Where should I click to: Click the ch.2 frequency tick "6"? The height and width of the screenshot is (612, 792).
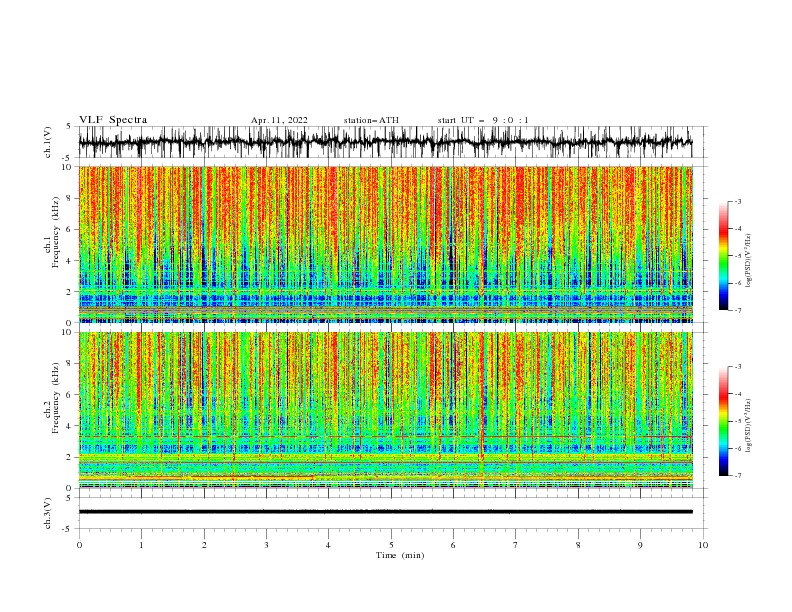70,395
